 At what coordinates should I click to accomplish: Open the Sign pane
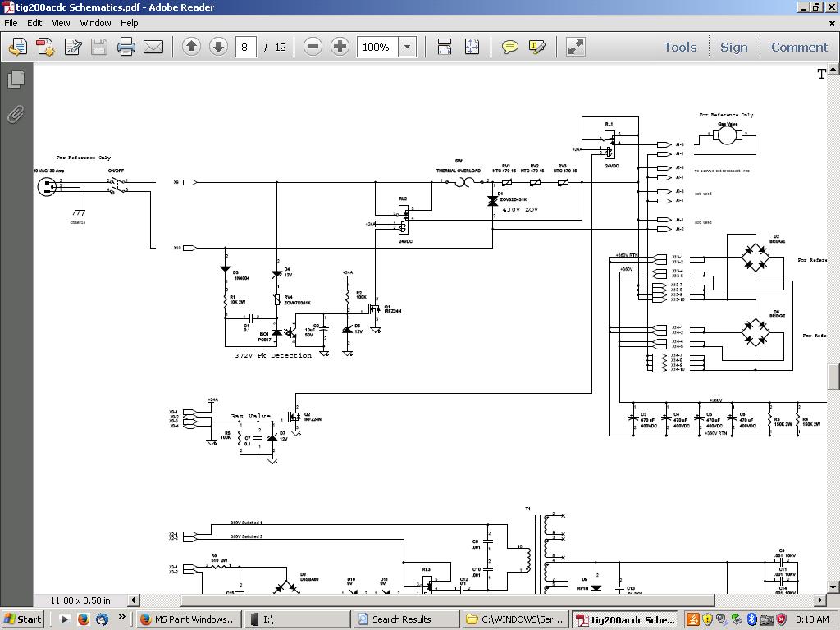733,47
